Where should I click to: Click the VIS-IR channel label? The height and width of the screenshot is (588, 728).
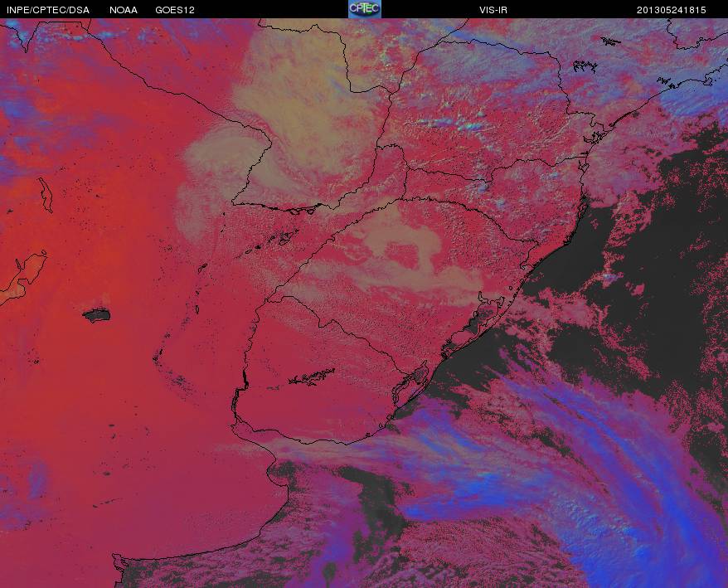493,10
